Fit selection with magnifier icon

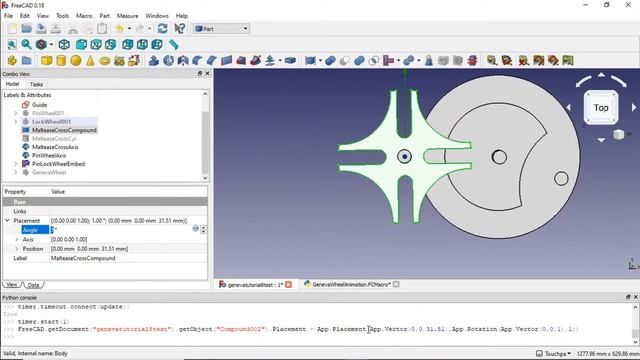pyautogui.click(x=27, y=44)
